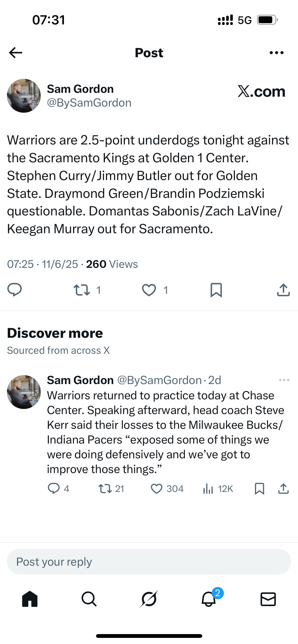
Task: Open more options on Steve Kerr post
Action: tap(284, 380)
